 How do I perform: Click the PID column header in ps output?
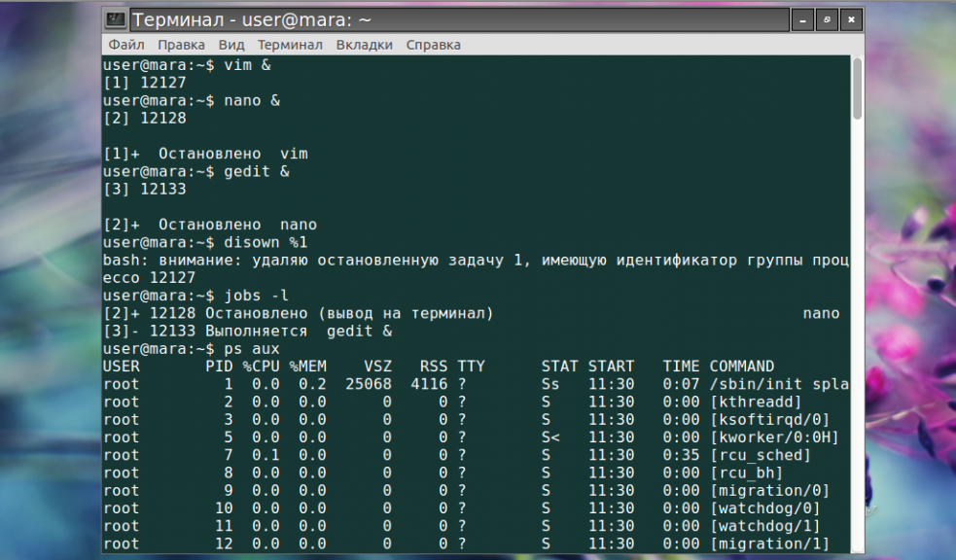(x=219, y=367)
